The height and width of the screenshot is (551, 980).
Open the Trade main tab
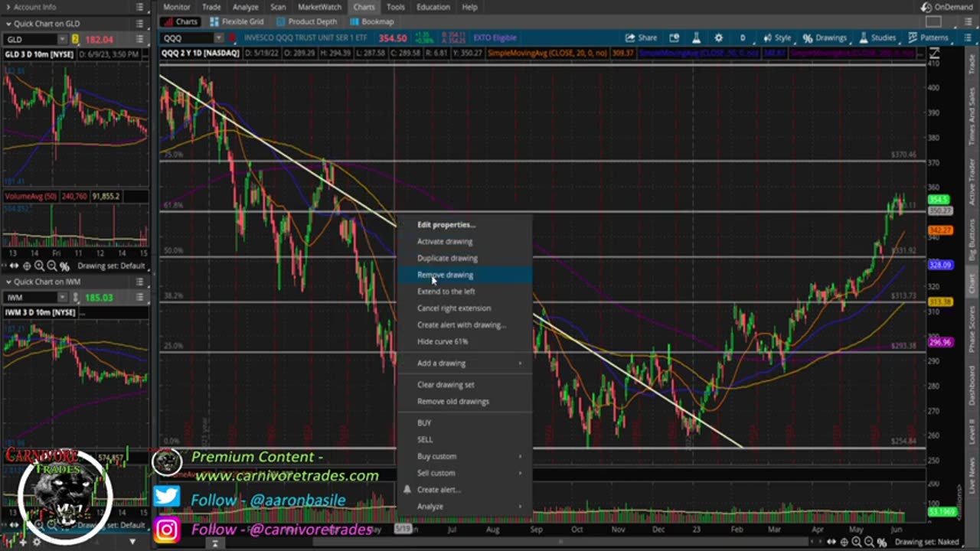[x=211, y=7]
